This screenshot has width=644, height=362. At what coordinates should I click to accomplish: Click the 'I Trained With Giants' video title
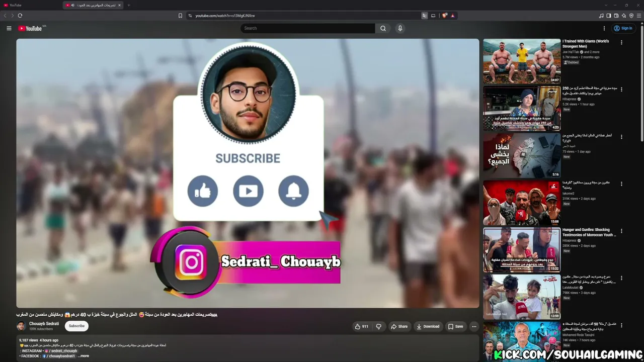(586, 44)
